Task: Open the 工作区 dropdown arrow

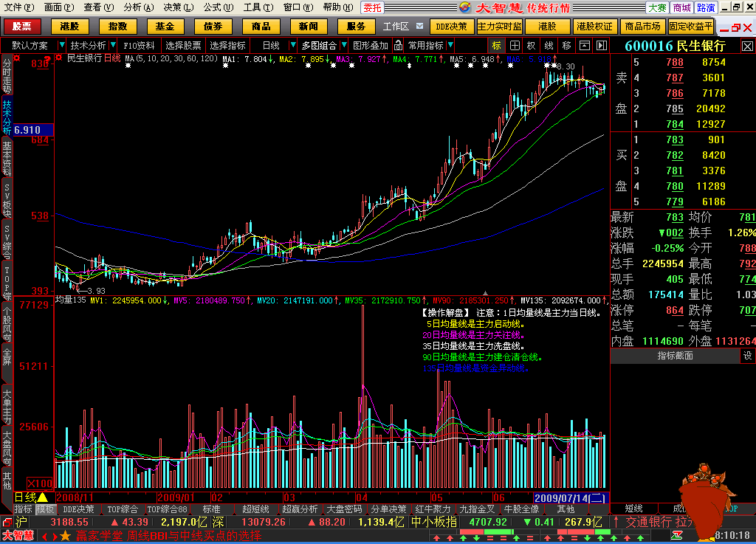Action: 420,26
